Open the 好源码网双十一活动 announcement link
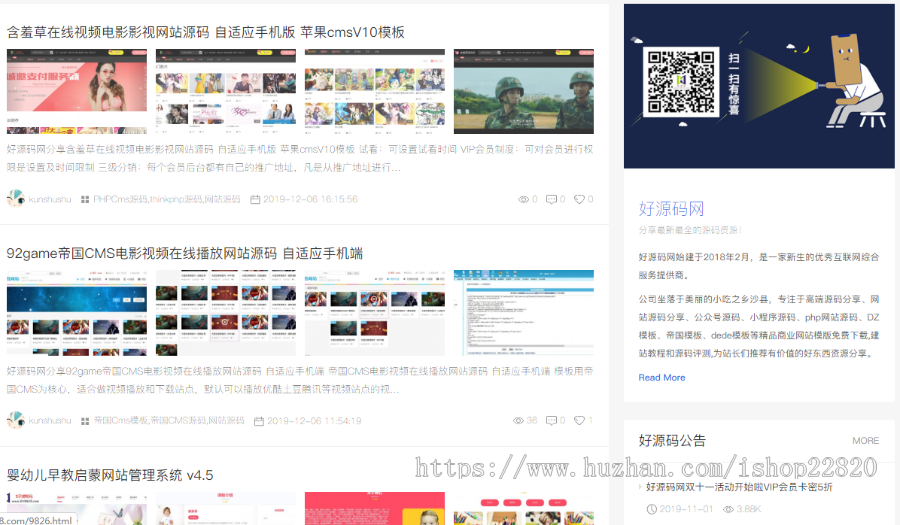This screenshot has height=525, width=900. point(739,487)
